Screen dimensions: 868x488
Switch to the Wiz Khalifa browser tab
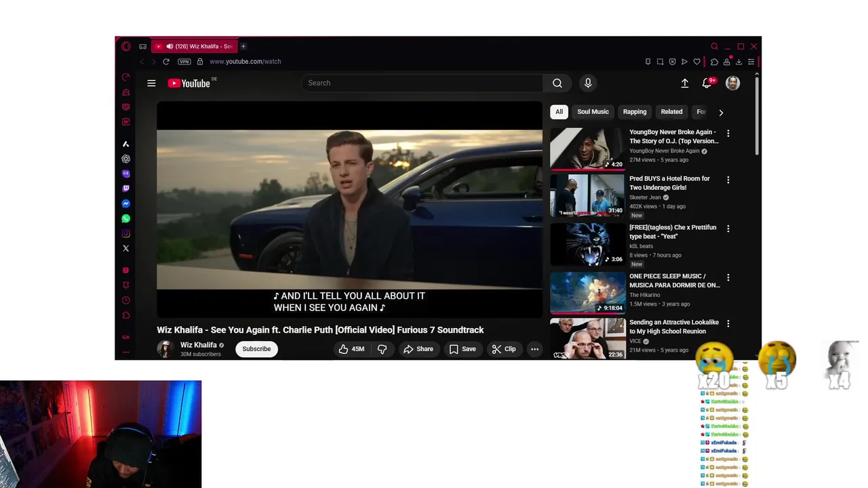[195, 46]
